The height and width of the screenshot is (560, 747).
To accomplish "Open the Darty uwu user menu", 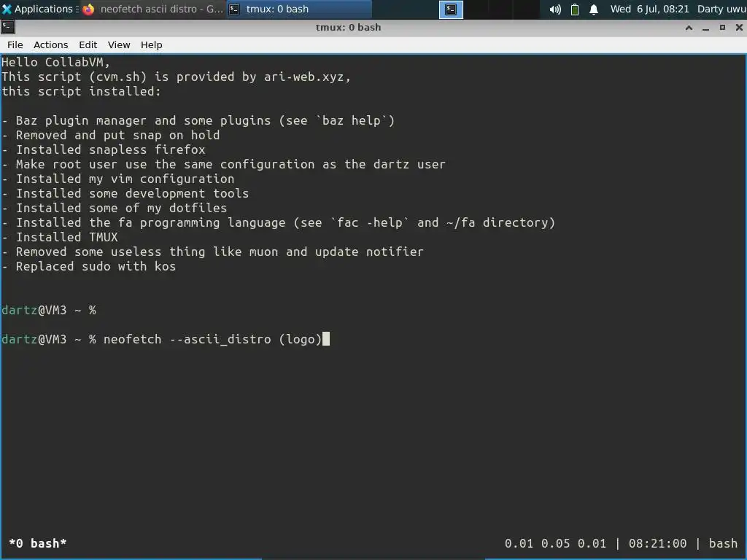I will click(721, 9).
